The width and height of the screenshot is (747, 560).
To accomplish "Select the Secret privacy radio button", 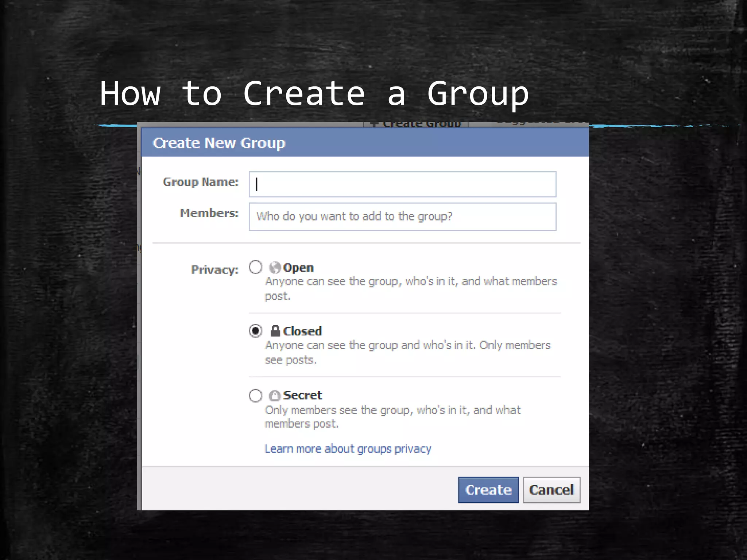I will pyautogui.click(x=255, y=395).
